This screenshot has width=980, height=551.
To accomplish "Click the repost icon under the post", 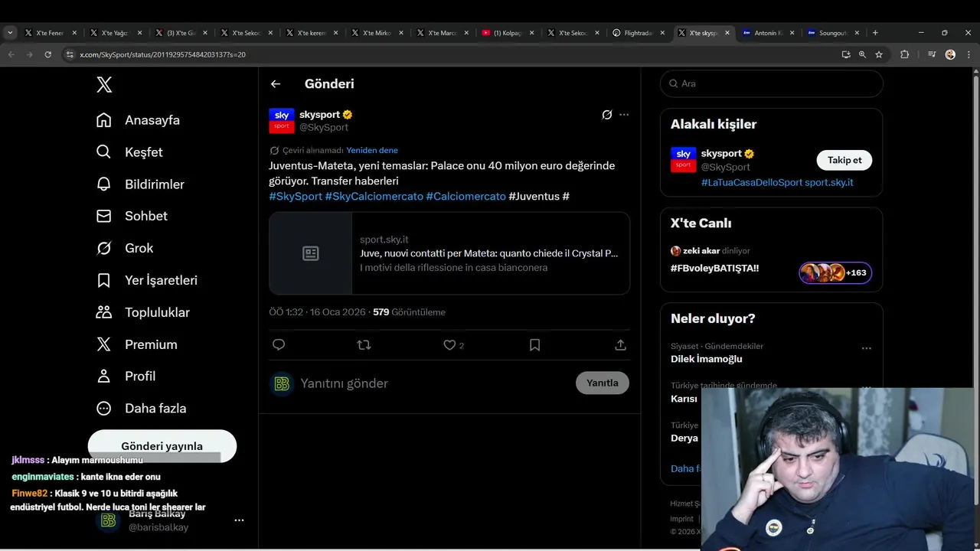I will pyautogui.click(x=364, y=345).
